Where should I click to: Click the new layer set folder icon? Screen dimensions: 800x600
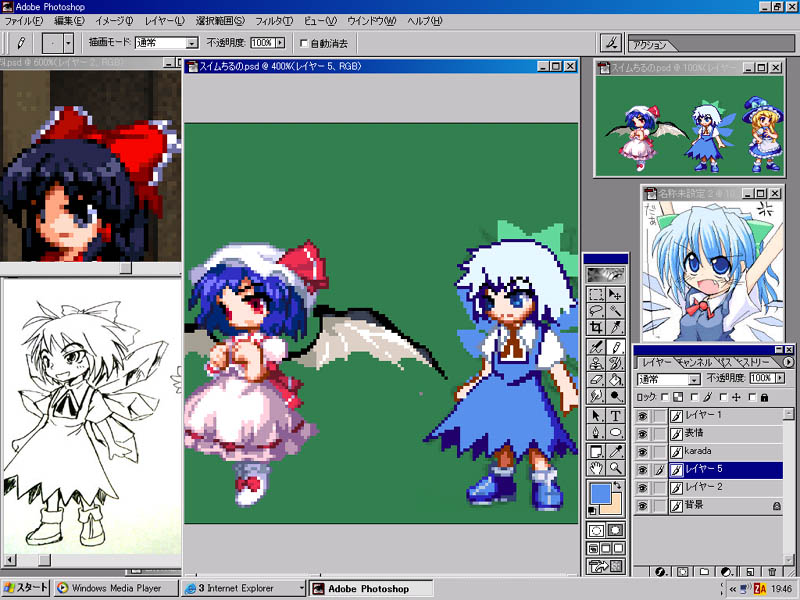click(704, 571)
